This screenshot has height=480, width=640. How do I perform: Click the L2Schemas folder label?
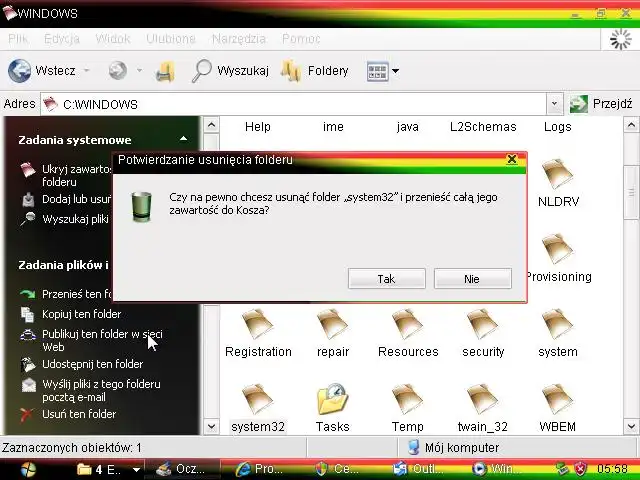pos(483,127)
